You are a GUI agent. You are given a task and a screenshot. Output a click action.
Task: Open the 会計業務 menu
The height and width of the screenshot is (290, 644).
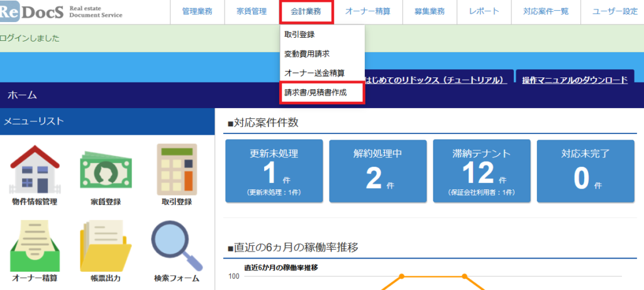[x=306, y=12]
